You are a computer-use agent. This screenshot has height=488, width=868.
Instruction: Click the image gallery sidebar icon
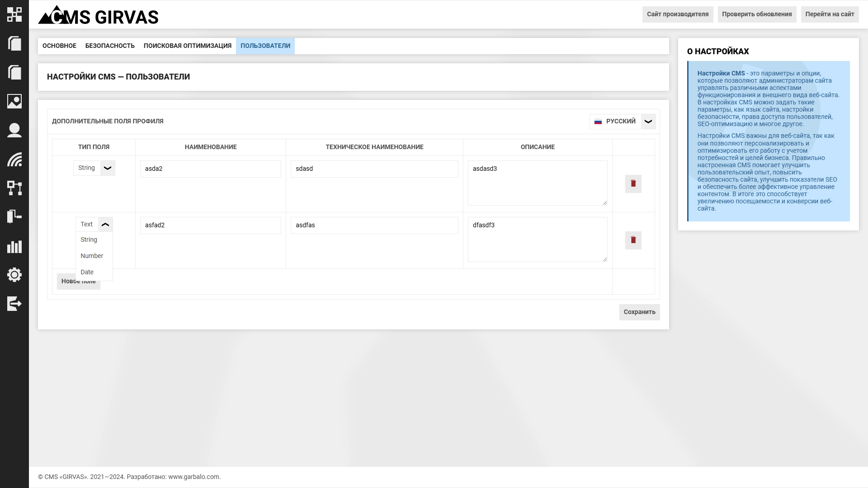click(x=14, y=101)
